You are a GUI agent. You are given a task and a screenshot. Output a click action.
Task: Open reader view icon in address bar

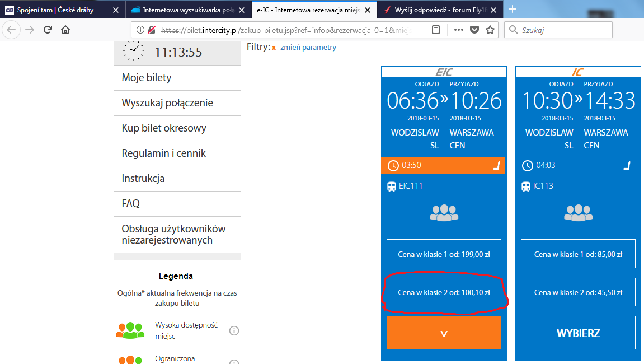(436, 30)
